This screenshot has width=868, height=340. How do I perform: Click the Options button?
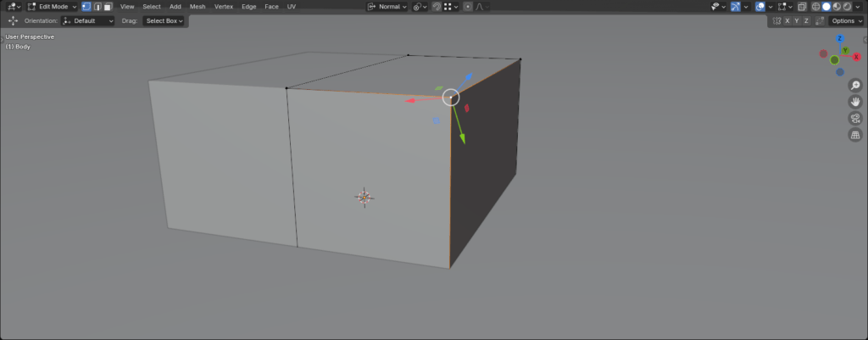tap(846, 20)
